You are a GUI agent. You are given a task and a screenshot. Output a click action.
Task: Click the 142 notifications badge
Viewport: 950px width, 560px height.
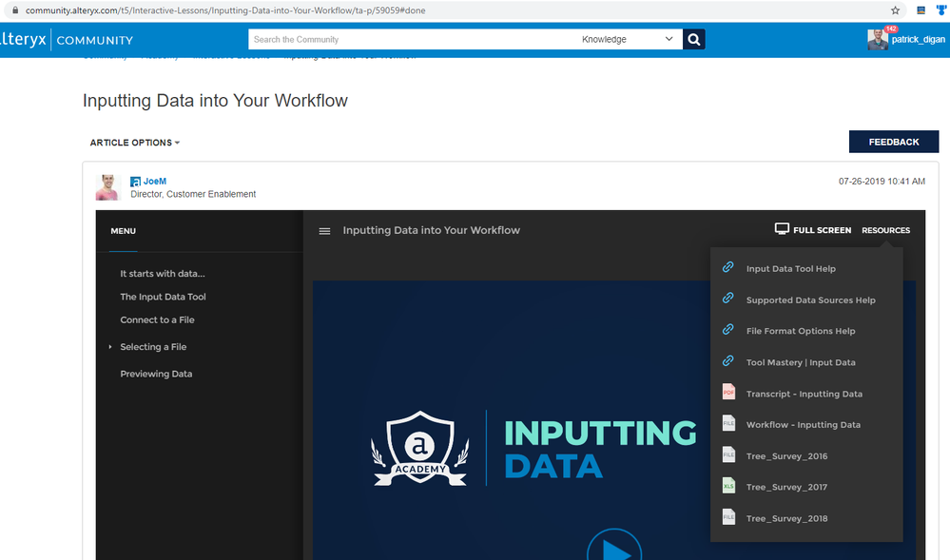click(890, 29)
